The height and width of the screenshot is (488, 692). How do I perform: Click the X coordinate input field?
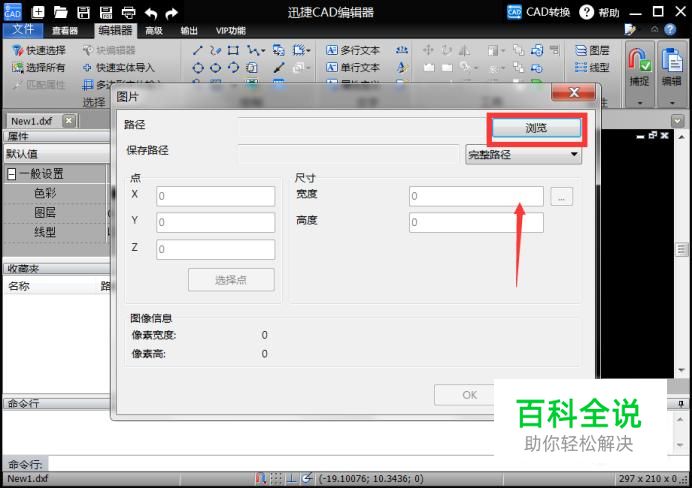coord(216,196)
